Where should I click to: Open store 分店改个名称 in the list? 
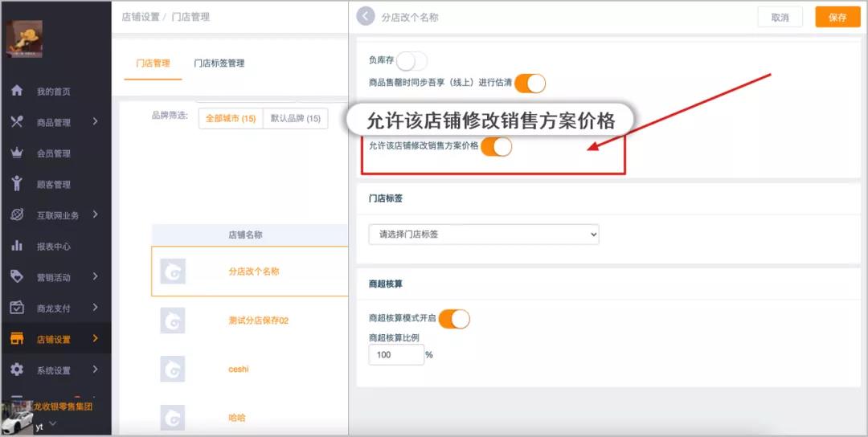click(254, 272)
